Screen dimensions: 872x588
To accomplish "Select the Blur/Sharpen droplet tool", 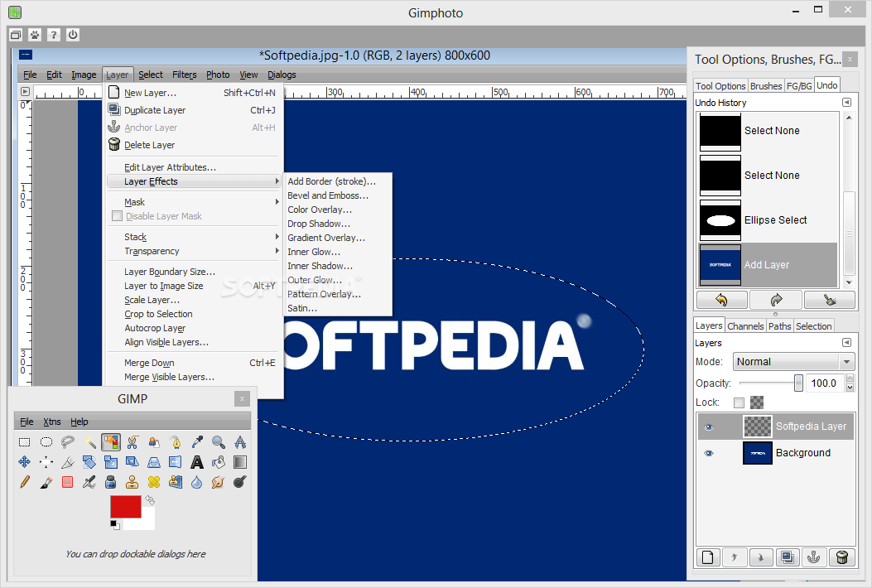I will (197, 482).
